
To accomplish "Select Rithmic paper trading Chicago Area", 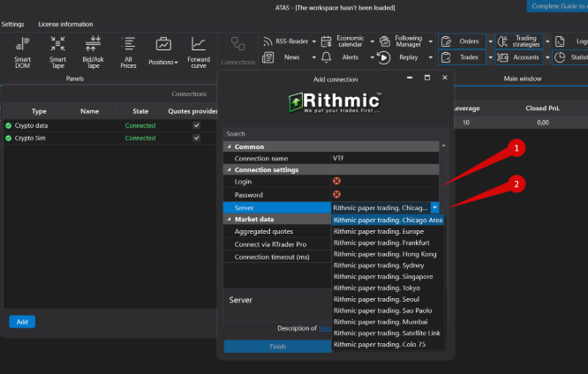I will coord(388,220).
